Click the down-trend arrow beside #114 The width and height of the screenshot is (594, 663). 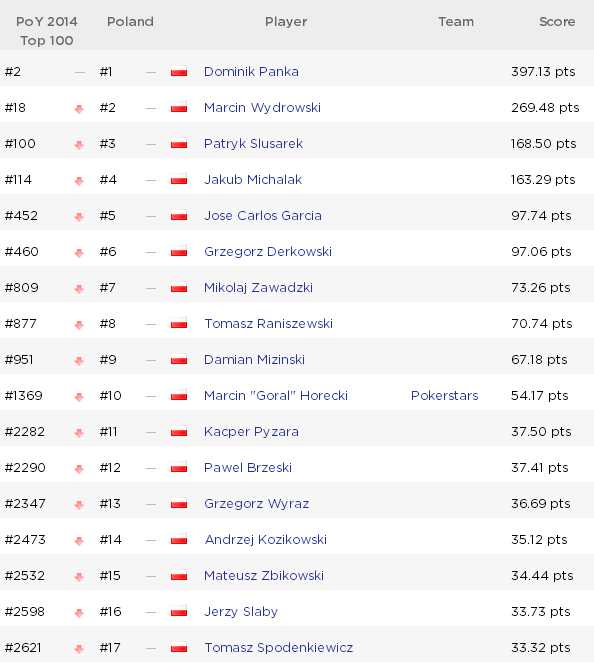click(79, 181)
